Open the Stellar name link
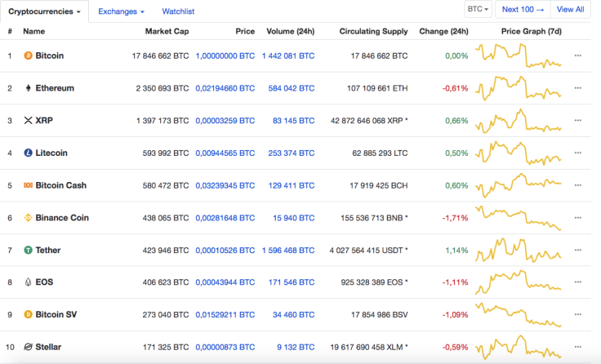 (48, 347)
